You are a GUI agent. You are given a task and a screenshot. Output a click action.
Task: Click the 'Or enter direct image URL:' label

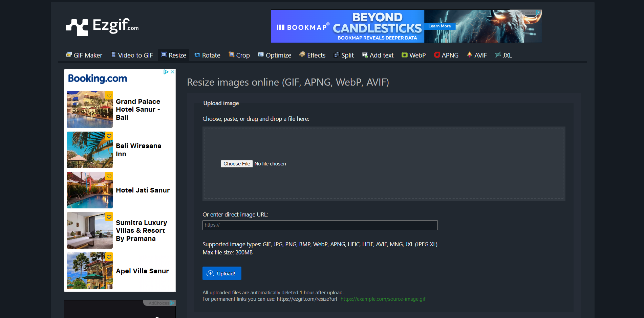(235, 214)
